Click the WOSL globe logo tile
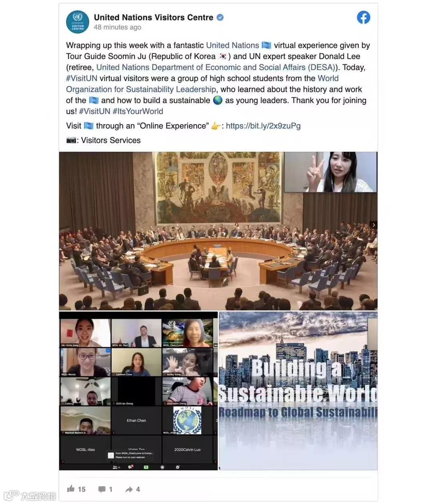The image size is (432, 504). pos(187,420)
